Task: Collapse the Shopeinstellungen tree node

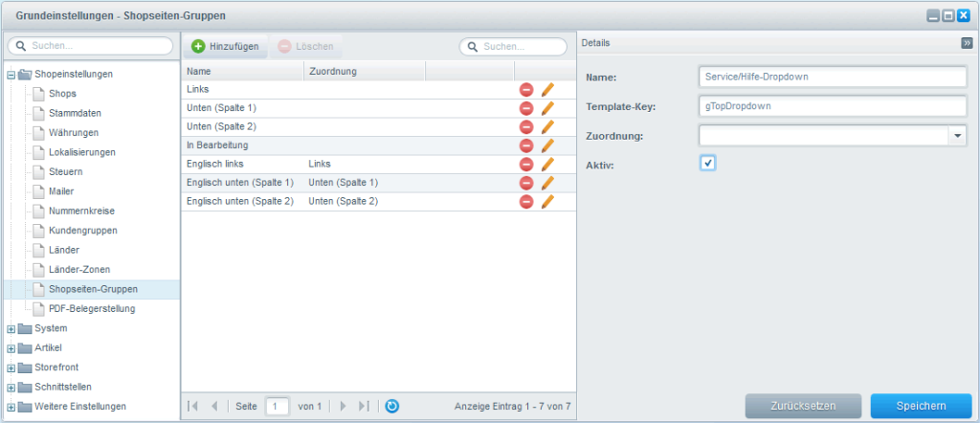Action: 11,75
